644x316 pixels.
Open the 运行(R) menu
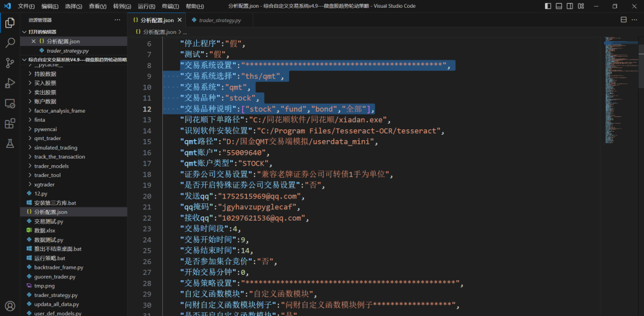[x=146, y=6]
